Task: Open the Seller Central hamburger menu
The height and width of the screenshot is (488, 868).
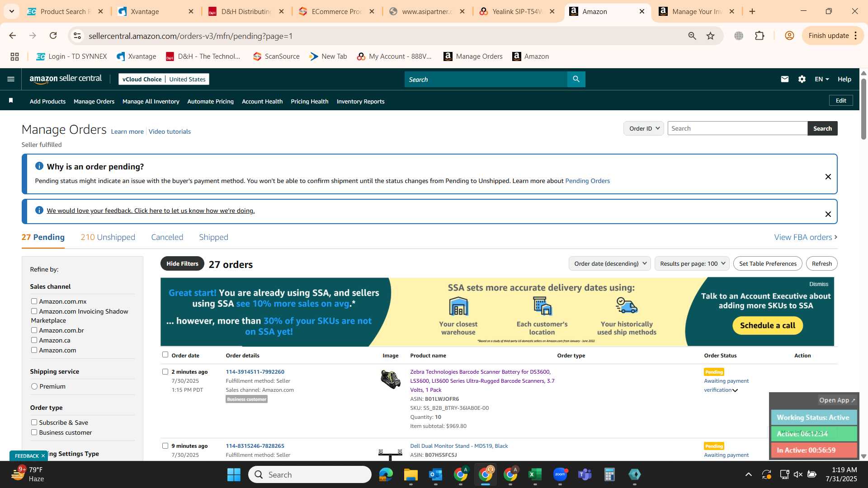Action: tap(11, 79)
